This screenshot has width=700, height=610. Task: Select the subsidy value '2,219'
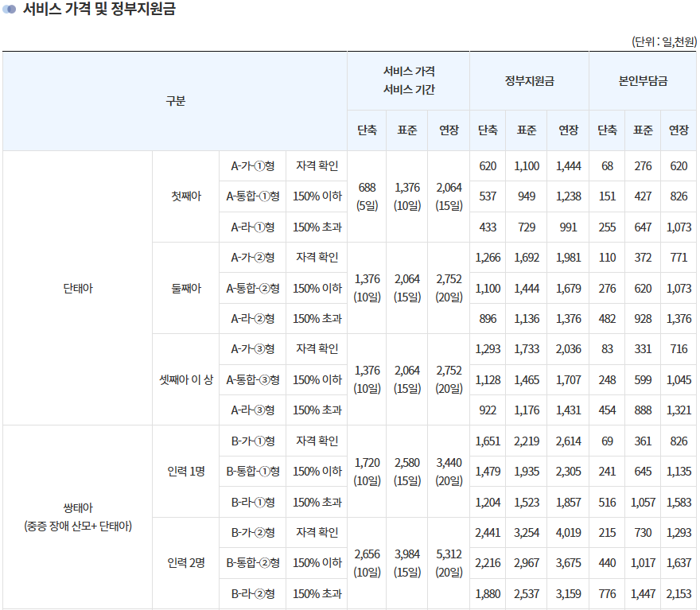(527, 441)
